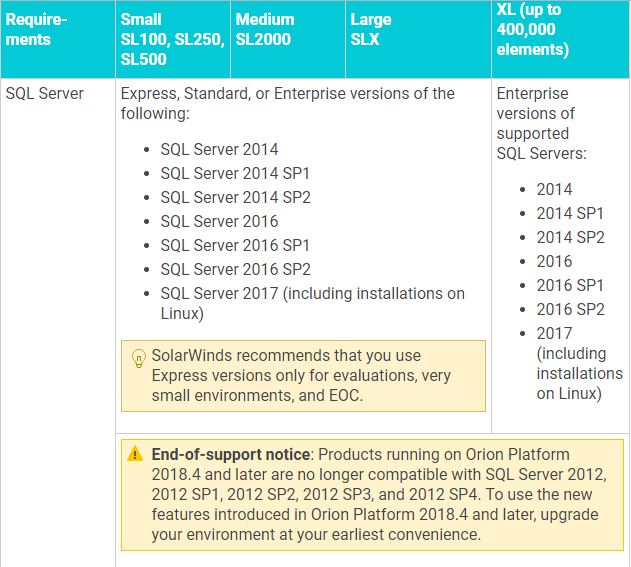Click the lightbulb tip icon

pos(139,358)
